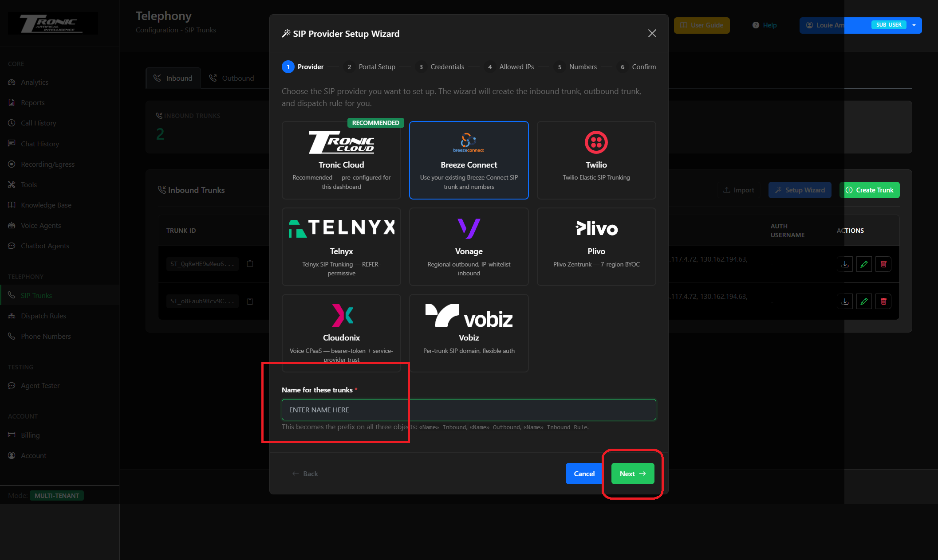Image resolution: width=938 pixels, height=560 pixels.
Task: Download config for trunk ST_o8Faub9Rcv9C
Action: [x=845, y=301]
